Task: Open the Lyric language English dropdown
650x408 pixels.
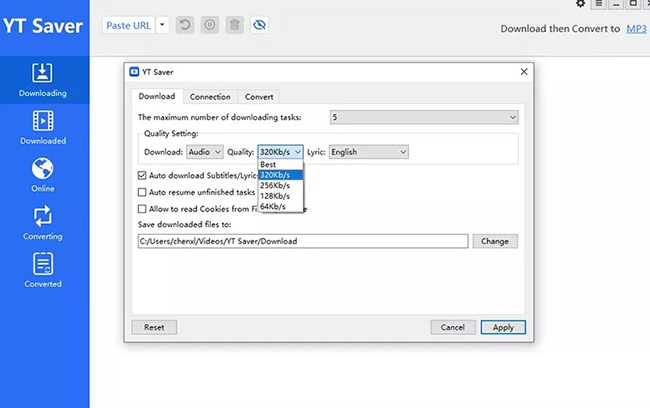Action: [x=369, y=152]
